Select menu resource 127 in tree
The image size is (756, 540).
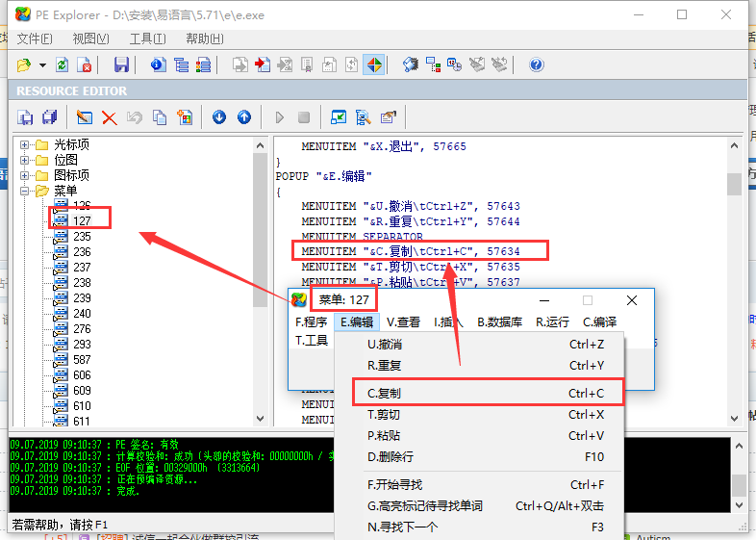(x=82, y=220)
